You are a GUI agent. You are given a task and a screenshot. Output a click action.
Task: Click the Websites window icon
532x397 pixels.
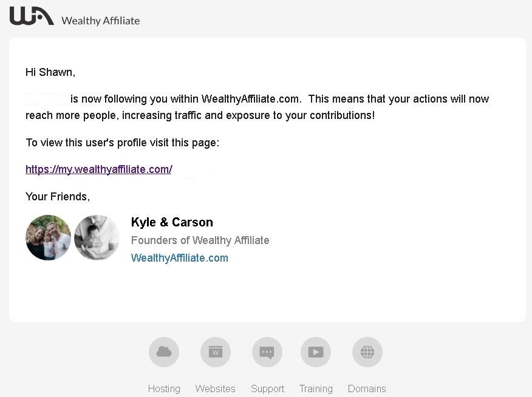click(216, 352)
